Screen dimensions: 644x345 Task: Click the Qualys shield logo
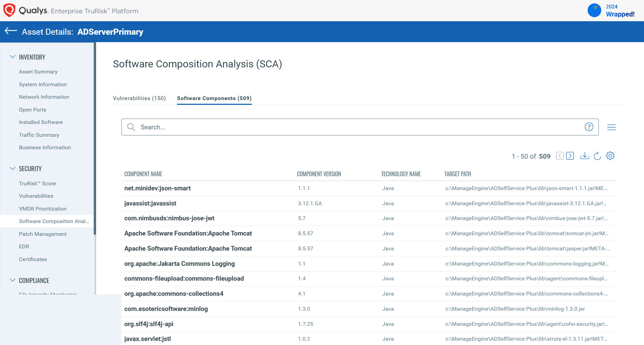(9, 10)
